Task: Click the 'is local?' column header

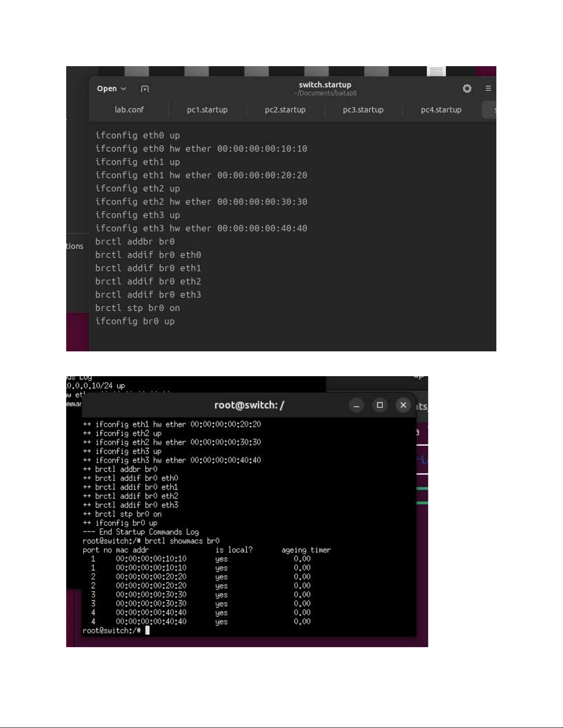Action: (x=234, y=550)
